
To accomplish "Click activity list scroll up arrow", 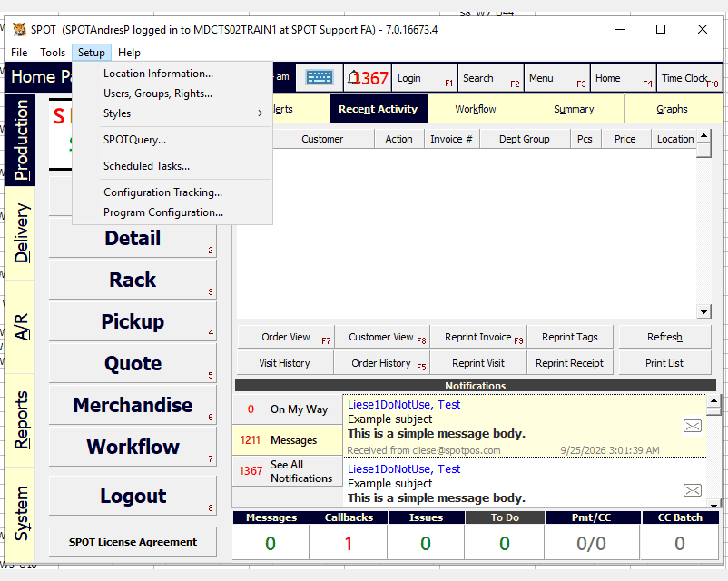I will 703,136.
